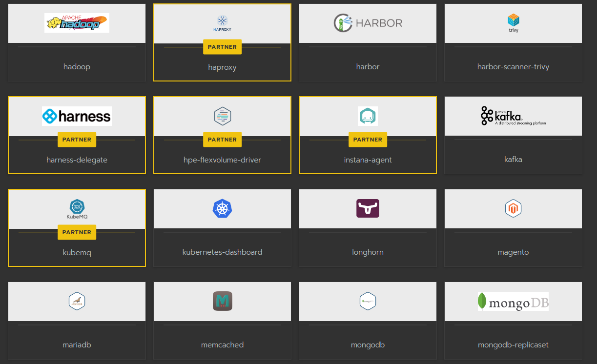The height and width of the screenshot is (364, 597).
Task: Select the kubernetes-dashboard label
Action: (x=222, y=252)
